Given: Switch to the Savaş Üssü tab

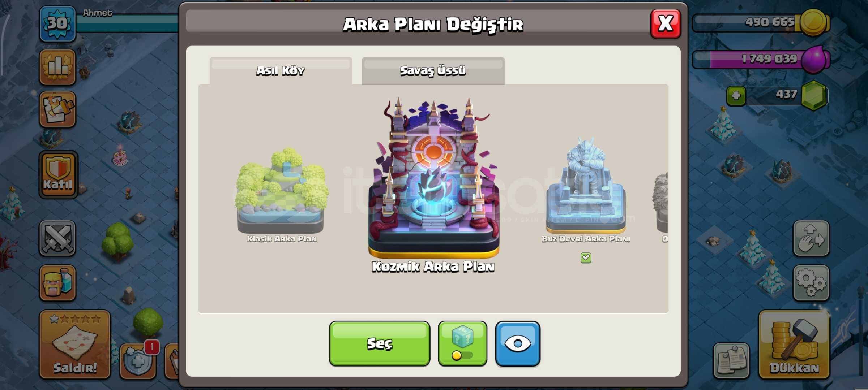Looking at the screenshot, I should (x=433, y=71).
